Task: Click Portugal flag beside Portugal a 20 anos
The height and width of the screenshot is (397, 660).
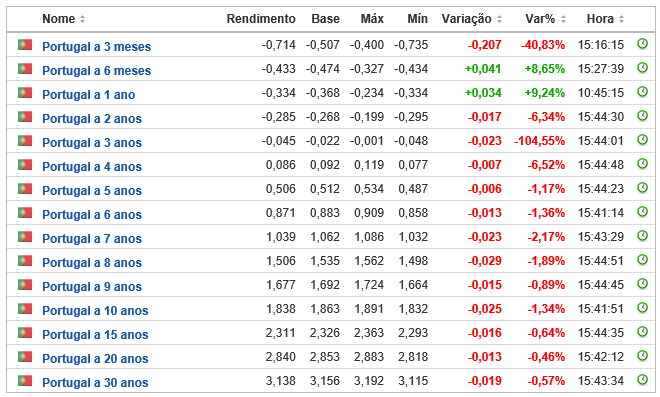Action: coord(25,356)
